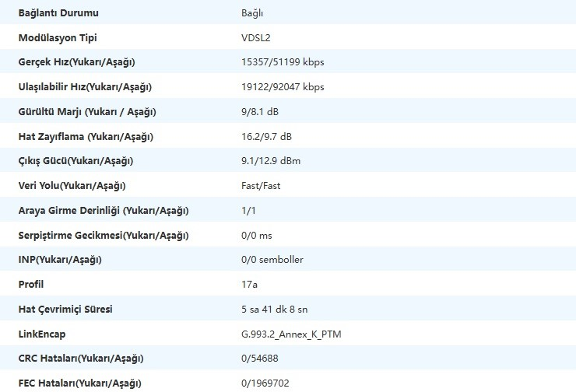The height and width of the screenshot is (392, 576).
Task: Click the '15357/51199 kbps' value
Action: click(x=283, y=62)
